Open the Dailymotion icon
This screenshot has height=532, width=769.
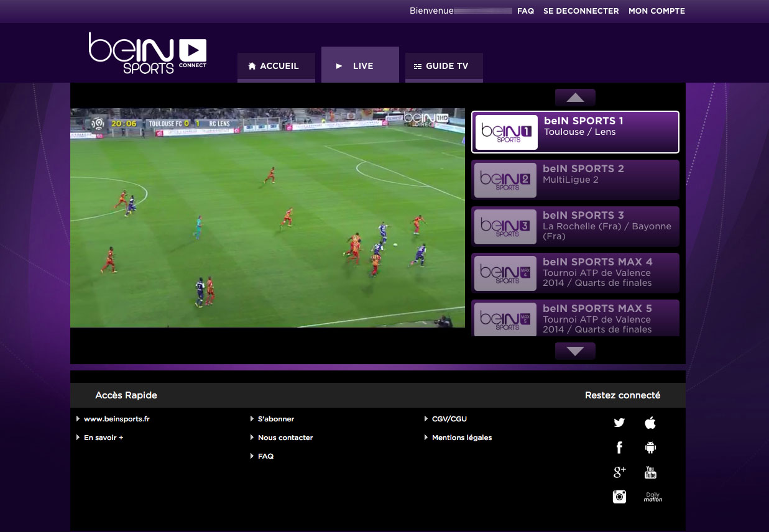(652, 497)
